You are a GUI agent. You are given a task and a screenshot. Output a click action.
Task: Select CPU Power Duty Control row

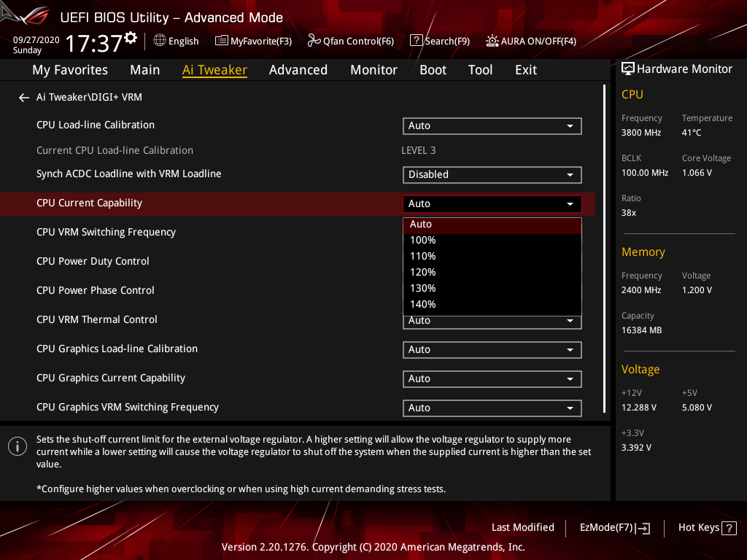(x=93, y=262)
